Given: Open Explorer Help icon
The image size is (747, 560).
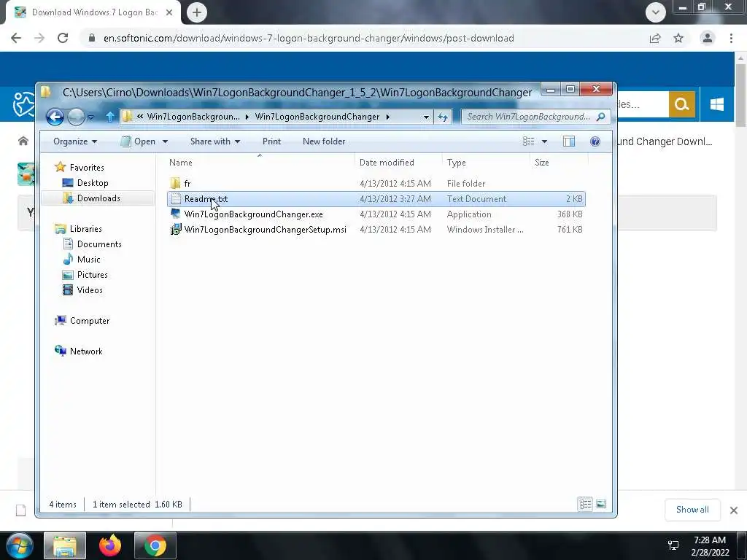Looking at the screenshot, I should point(595,141).
